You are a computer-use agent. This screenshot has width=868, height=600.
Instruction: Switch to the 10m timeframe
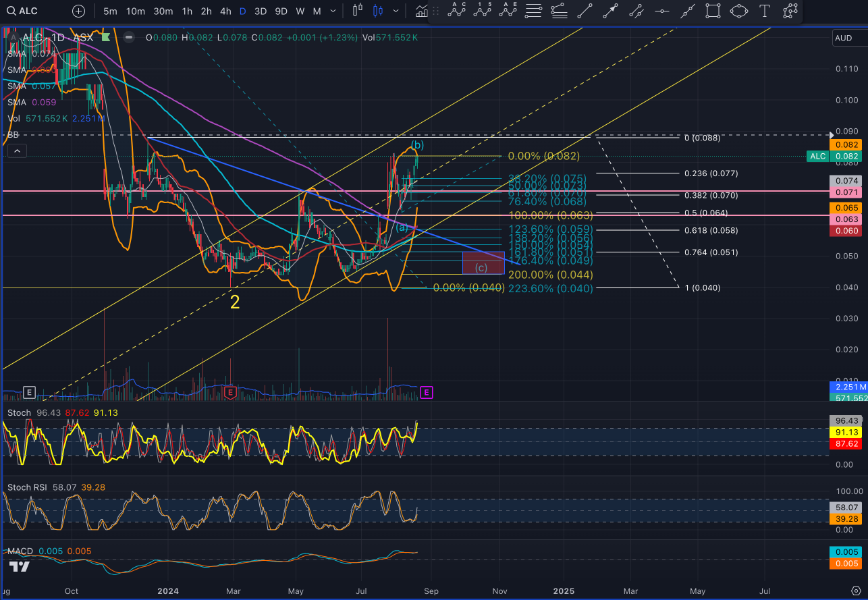(x=136, y=11)
